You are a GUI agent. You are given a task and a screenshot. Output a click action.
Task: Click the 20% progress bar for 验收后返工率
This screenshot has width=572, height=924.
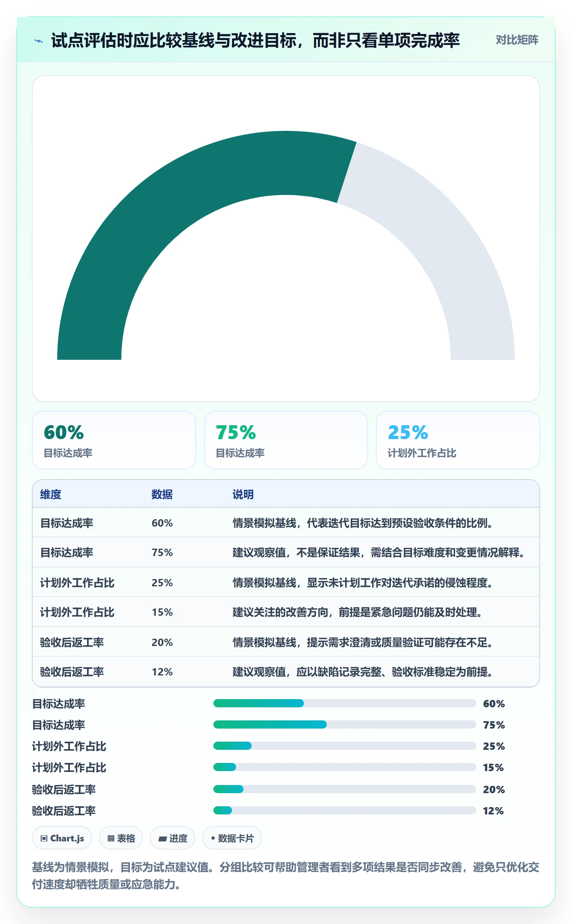coord(345,789)
